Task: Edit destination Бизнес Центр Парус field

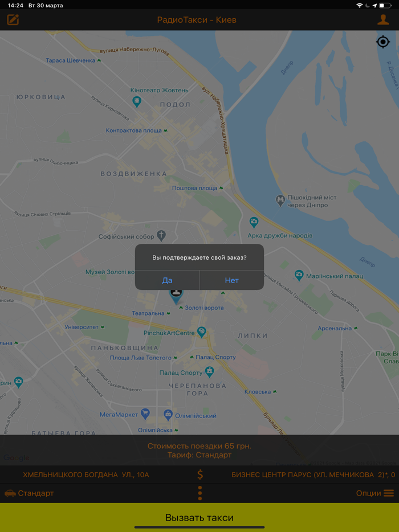Action: pos(313,474)
